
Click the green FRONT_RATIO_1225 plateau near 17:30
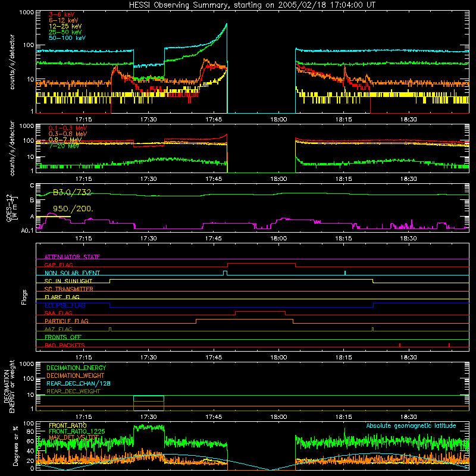[x=149, y=428]
